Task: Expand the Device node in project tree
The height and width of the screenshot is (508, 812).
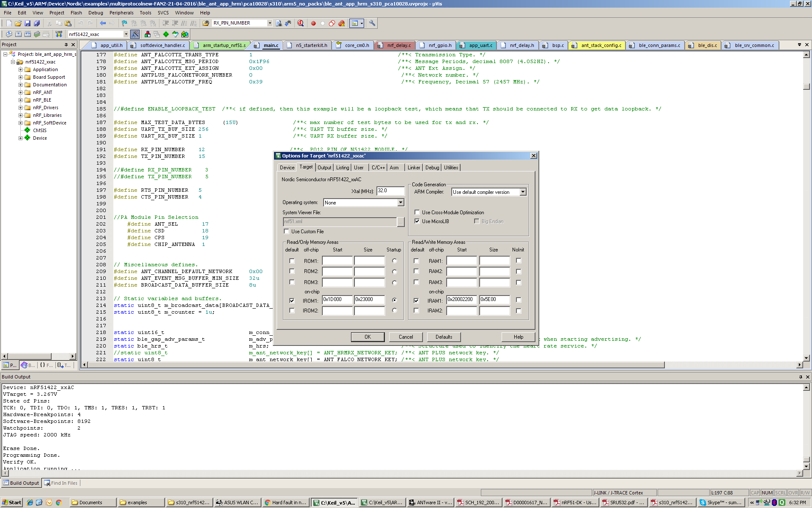Action: point(20,138)
